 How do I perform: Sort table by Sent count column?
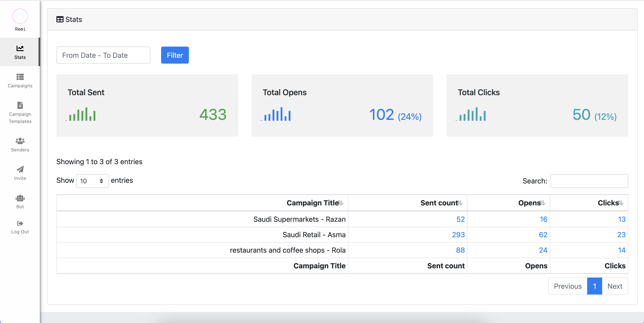(x=441, y=203)
